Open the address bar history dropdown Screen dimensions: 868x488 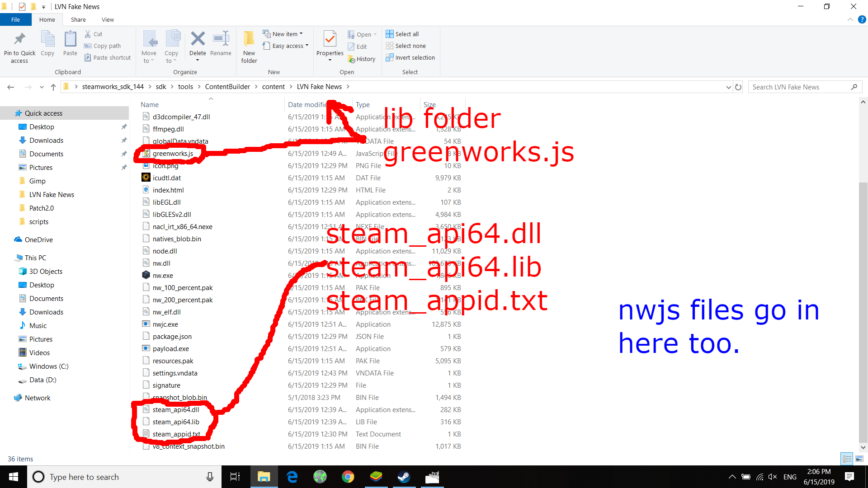(x=728, y=87)
